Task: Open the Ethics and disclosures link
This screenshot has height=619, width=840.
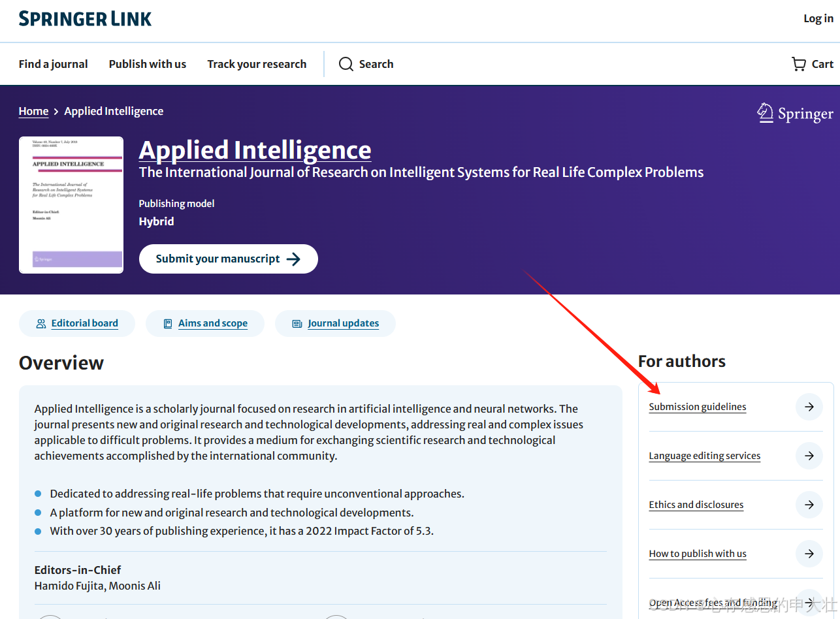Action: tap(696, 505)
